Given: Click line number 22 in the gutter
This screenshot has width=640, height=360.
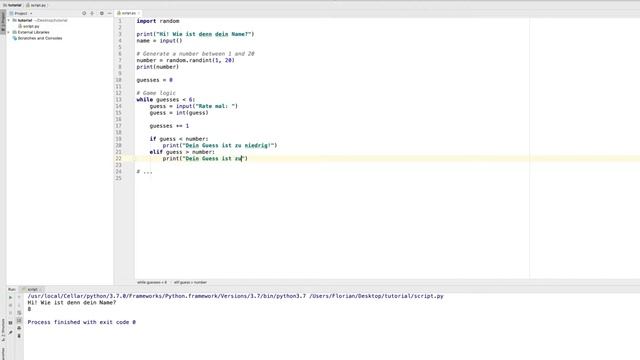Looking at the screenshot, I should tap(118, 158).
